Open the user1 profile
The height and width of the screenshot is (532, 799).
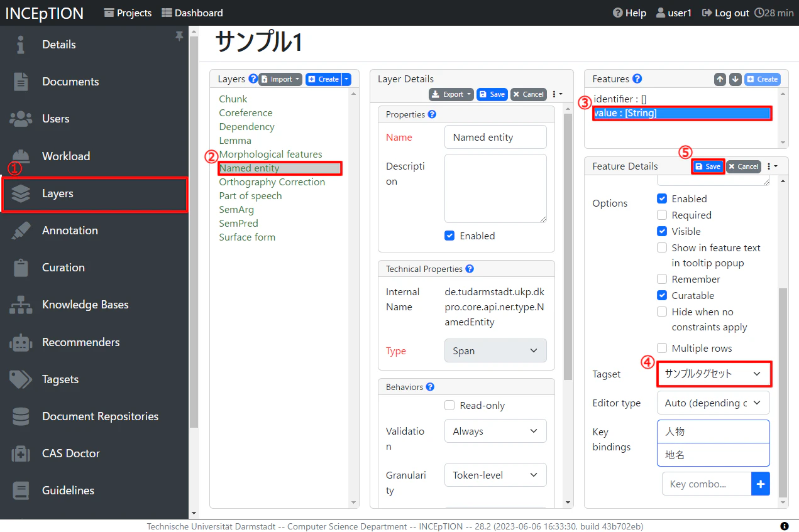coord(673,13)
